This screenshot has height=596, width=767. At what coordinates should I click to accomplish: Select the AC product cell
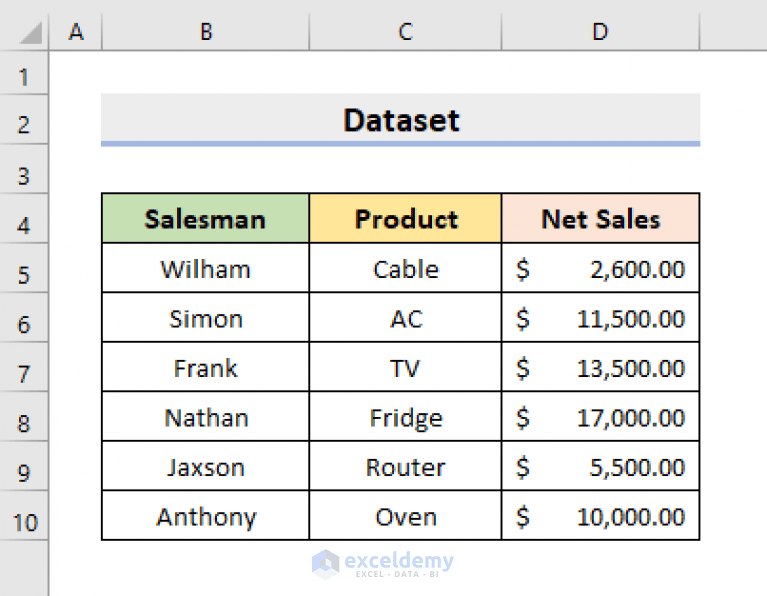(x=405, y=318)
